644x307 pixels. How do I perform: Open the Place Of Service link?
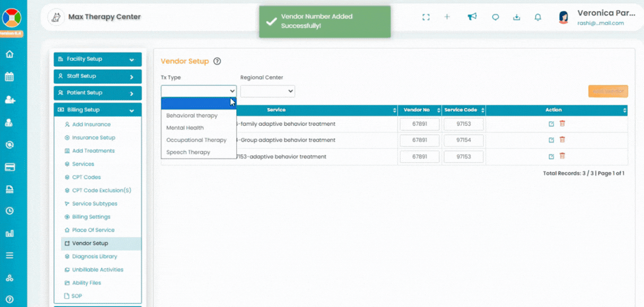[93, 230]
